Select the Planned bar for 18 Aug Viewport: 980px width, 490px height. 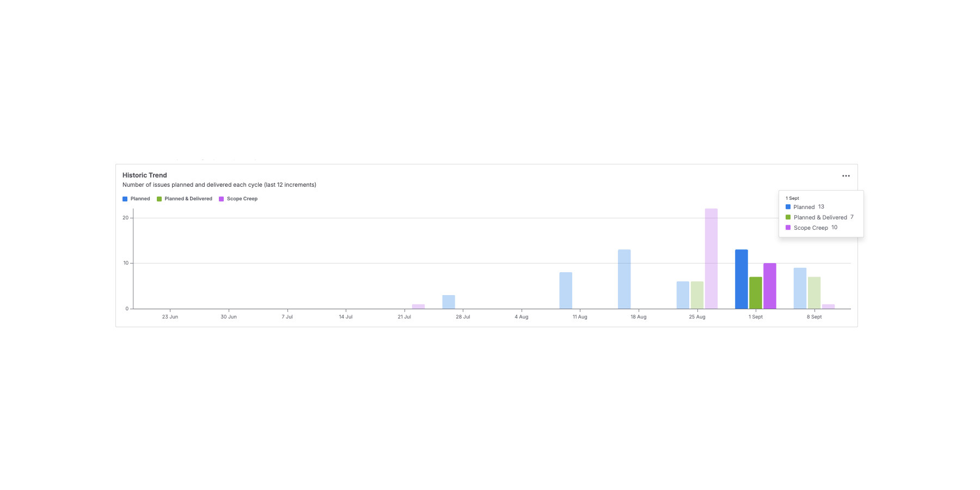coord(624,279)
